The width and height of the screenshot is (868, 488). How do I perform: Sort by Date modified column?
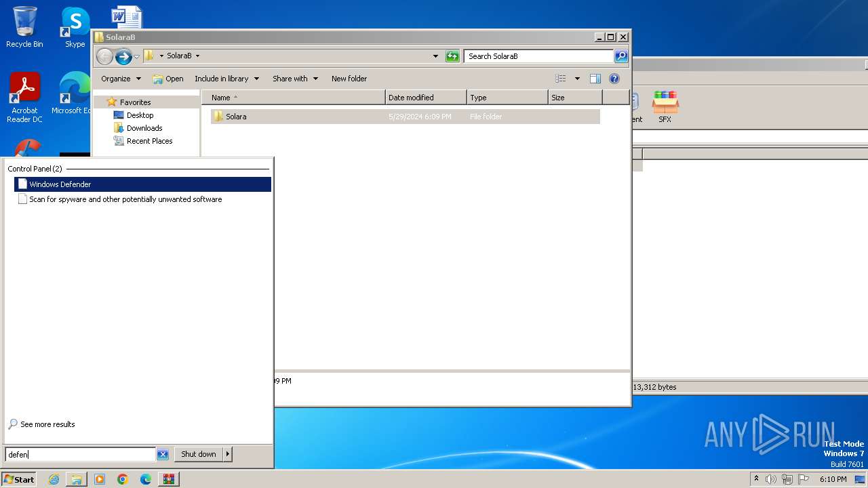(x=426, y=98)
